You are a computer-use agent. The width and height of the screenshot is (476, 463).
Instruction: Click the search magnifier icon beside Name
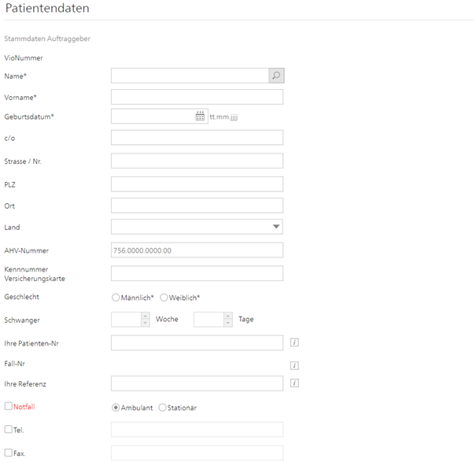pyautogui.click(x=275, y=76)
